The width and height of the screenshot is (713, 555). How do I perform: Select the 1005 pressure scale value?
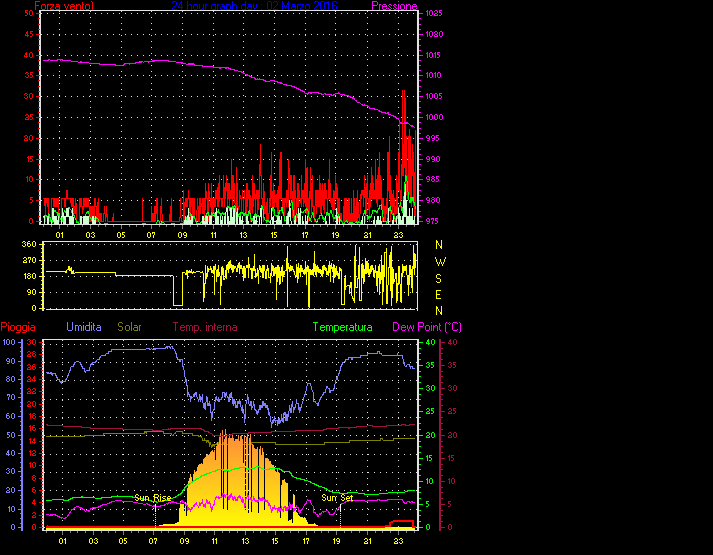point(434,96)
